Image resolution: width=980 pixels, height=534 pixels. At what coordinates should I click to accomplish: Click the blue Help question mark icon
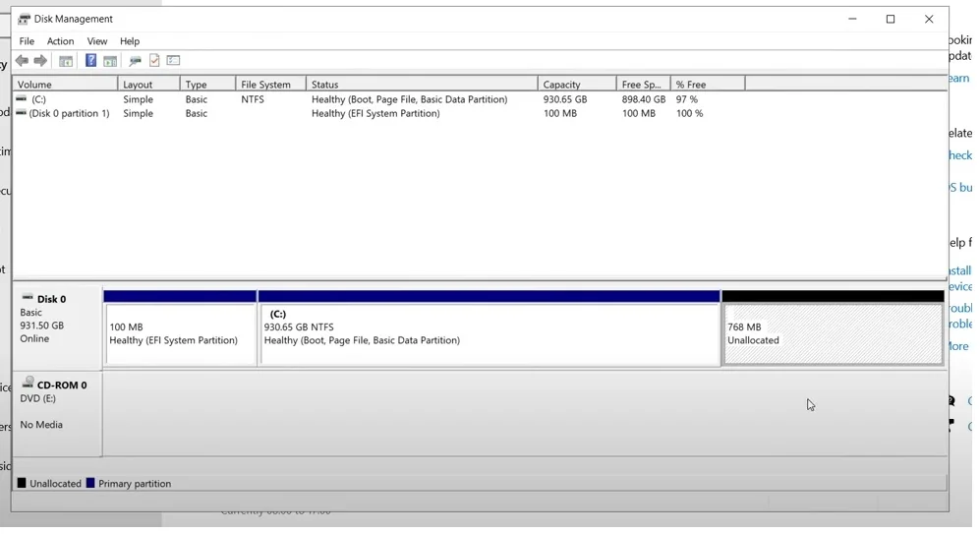90,61
